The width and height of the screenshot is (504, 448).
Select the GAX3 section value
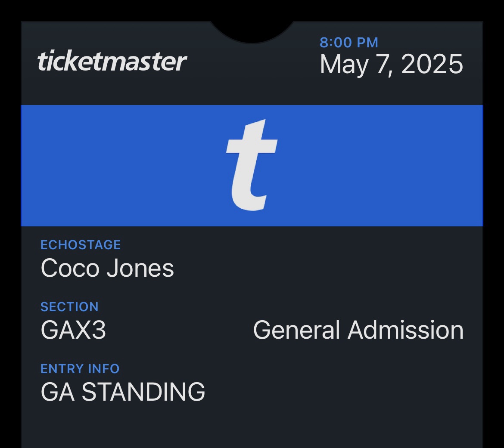[x=73, y=330]
